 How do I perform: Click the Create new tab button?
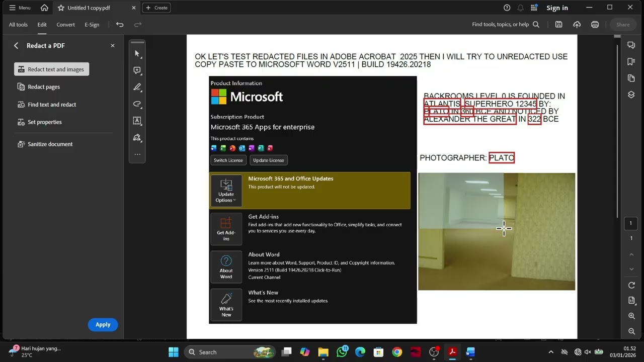point(156,8)
